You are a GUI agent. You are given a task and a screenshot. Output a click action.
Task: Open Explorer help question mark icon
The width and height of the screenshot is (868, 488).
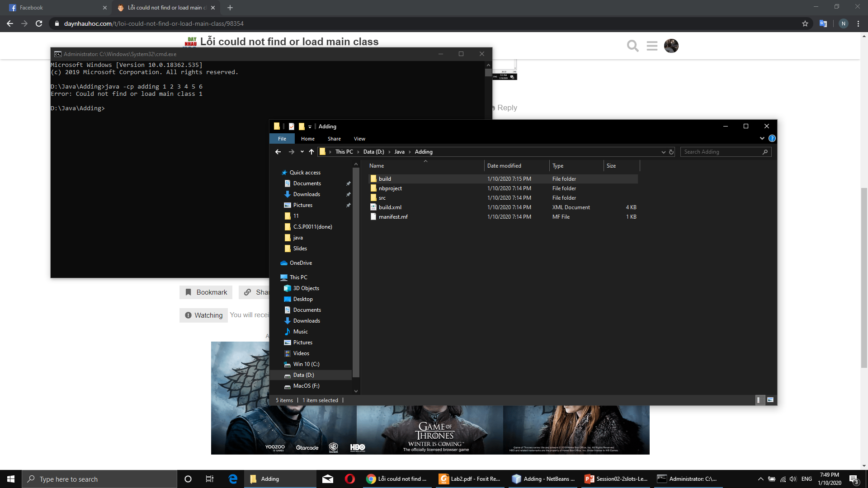772,138
